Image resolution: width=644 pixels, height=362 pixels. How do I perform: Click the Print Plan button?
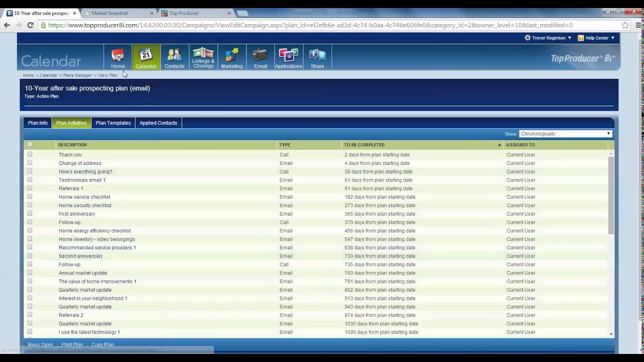(x=72, y=345)
